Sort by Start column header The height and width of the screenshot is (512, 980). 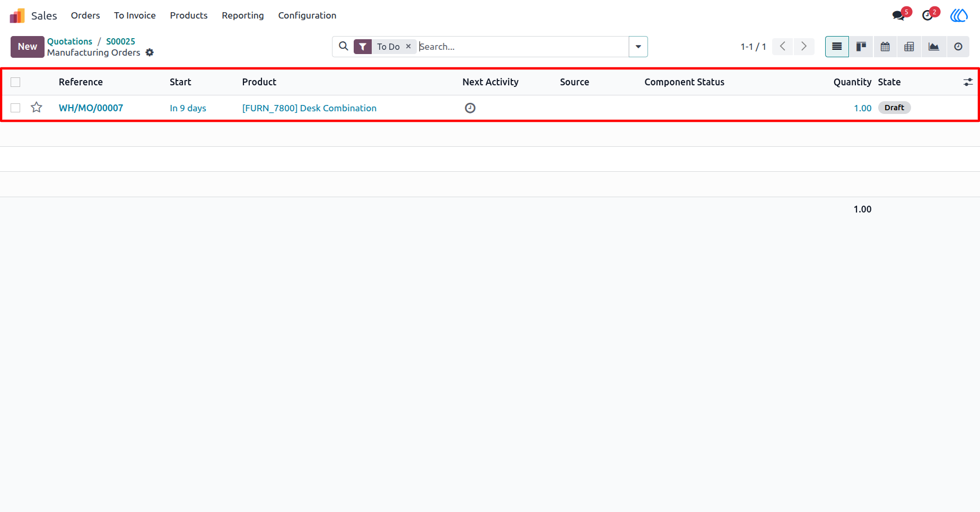(x=180, y=82)
